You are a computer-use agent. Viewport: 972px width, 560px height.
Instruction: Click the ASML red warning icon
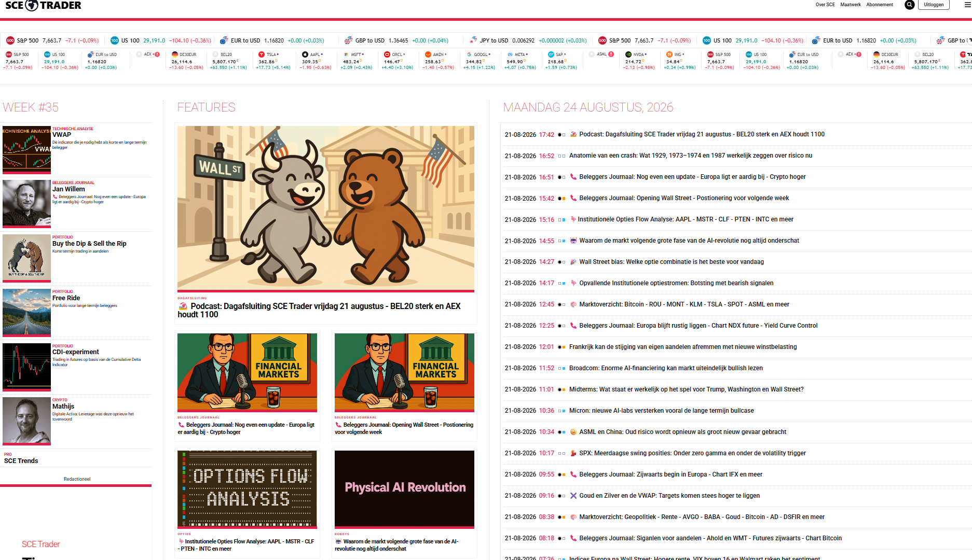pyautogui.click(x=611, y=54)
